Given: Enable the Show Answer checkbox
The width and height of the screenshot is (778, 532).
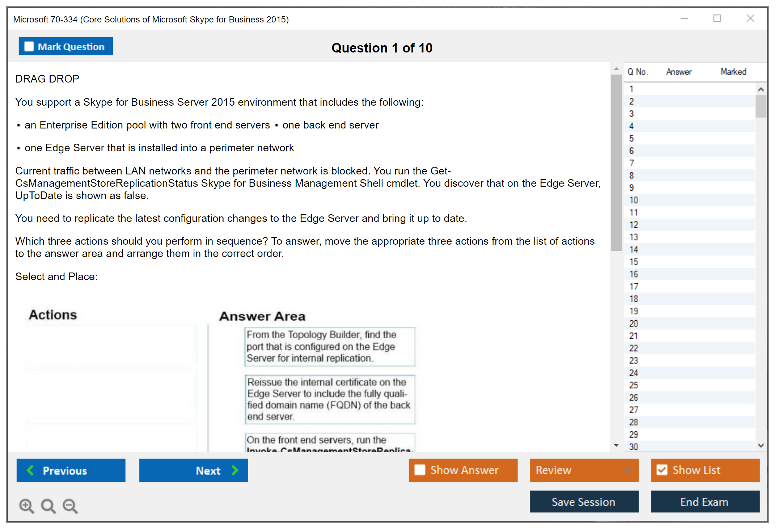Looking at the screenshot, I should click(x=420, y=470).
